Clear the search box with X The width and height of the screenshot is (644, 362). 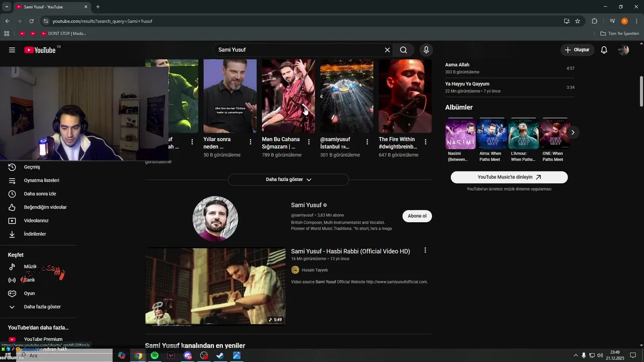(387, 50)
